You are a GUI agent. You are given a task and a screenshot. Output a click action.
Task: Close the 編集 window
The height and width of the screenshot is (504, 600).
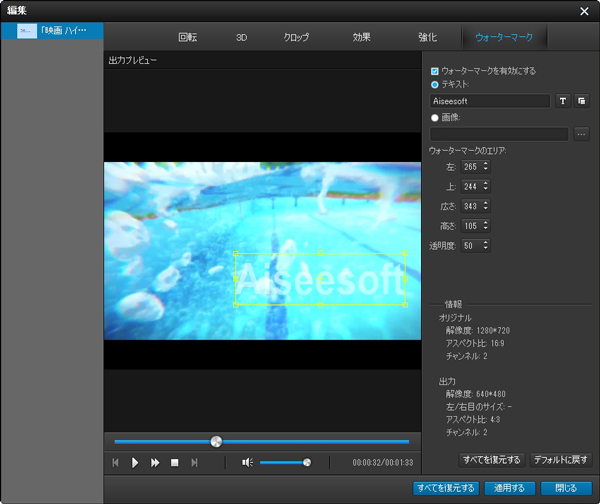coord(584,11)
